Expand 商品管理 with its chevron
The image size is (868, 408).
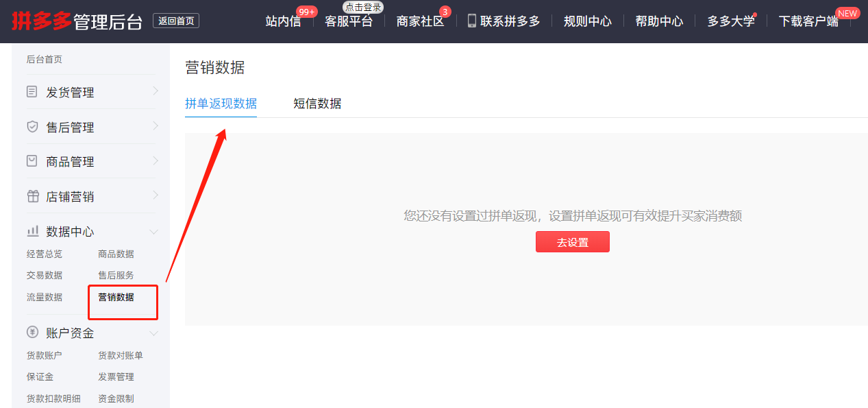click(x=156, y=160)
